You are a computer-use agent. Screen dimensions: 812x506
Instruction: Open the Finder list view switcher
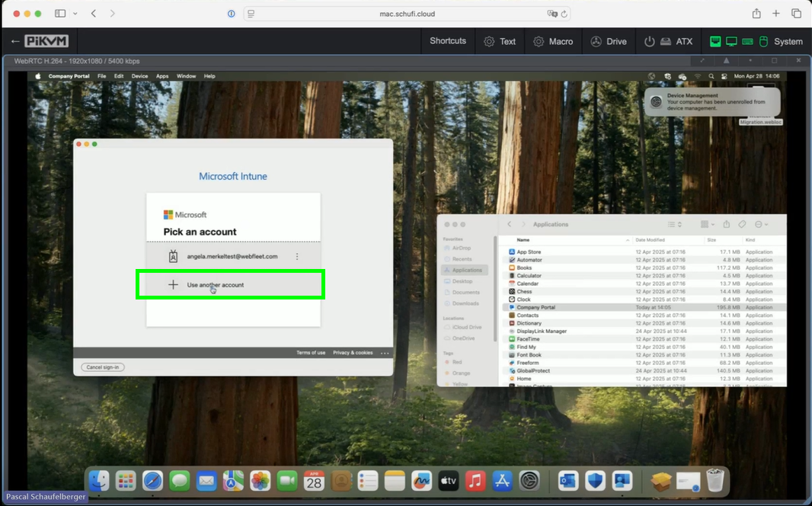pyautogui.click(x=674, y=224)
